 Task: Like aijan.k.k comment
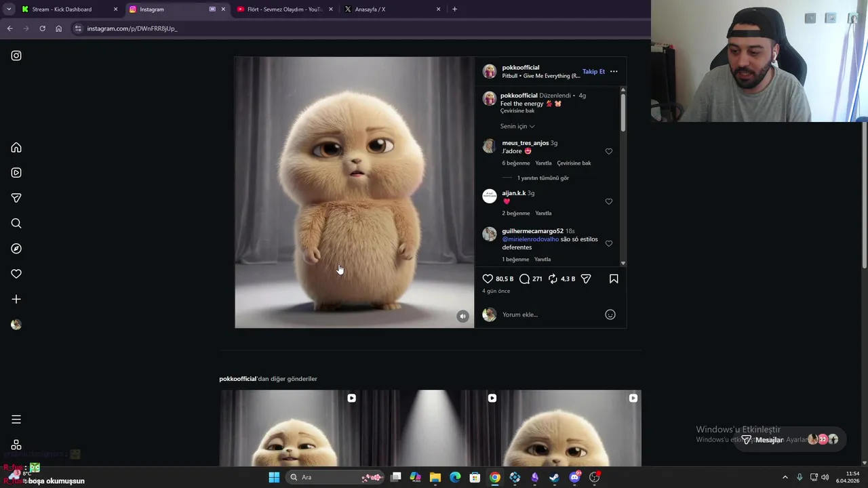[x=609, y=201]
